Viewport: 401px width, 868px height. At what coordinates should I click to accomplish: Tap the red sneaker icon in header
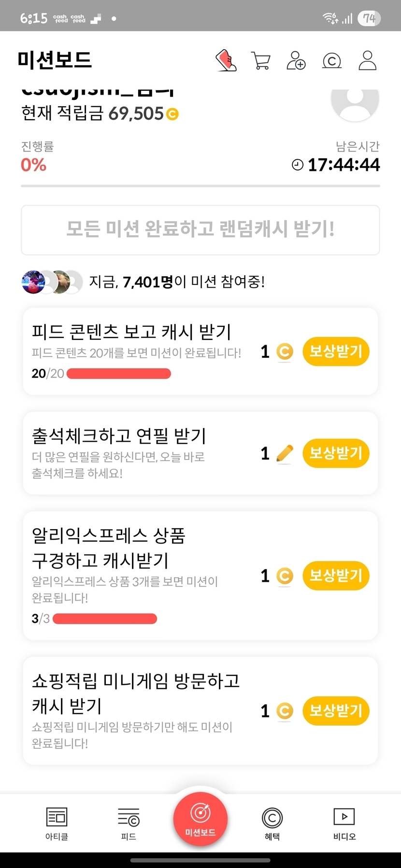pos(226,61)
